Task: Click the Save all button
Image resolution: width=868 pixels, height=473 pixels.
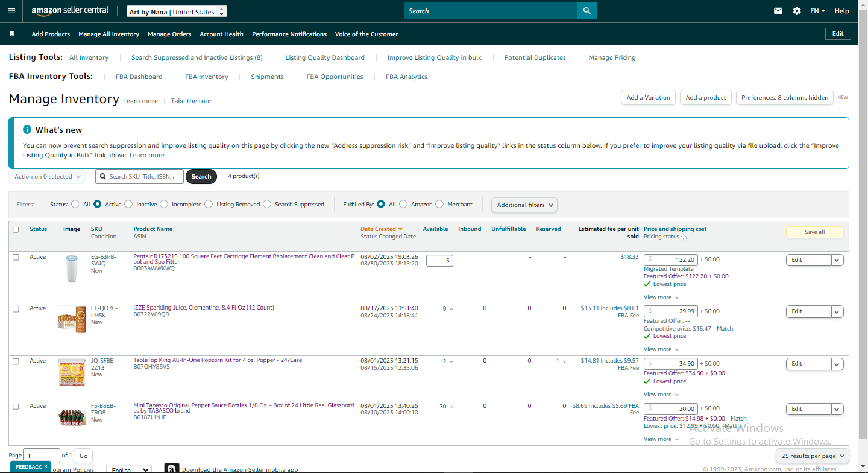Action: point(814,232)
